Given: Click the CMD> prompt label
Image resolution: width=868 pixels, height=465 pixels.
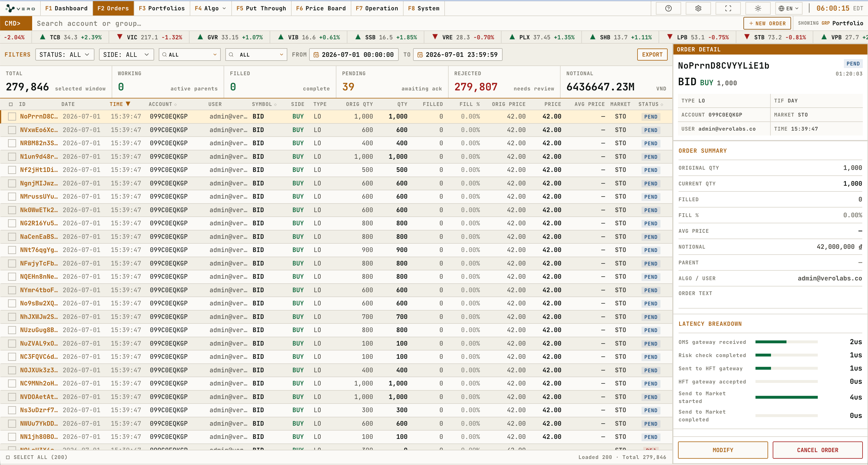Looking at the screenshot, I should pyautogui.click(x=16, y=23).
